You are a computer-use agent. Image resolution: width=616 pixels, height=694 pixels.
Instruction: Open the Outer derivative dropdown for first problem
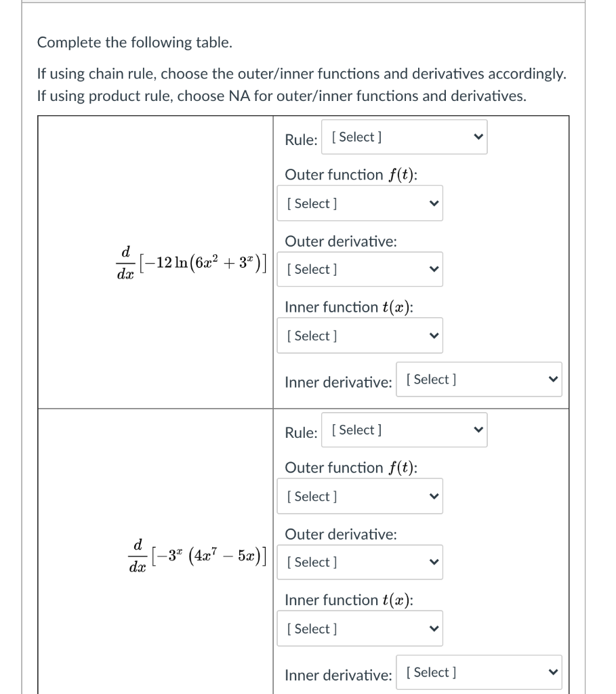359,269
